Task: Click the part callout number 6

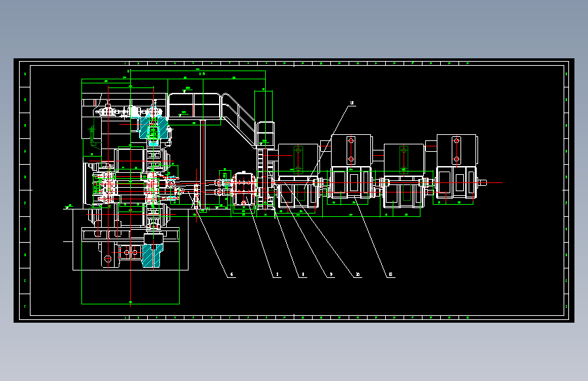Action: (x=232, y=275)
